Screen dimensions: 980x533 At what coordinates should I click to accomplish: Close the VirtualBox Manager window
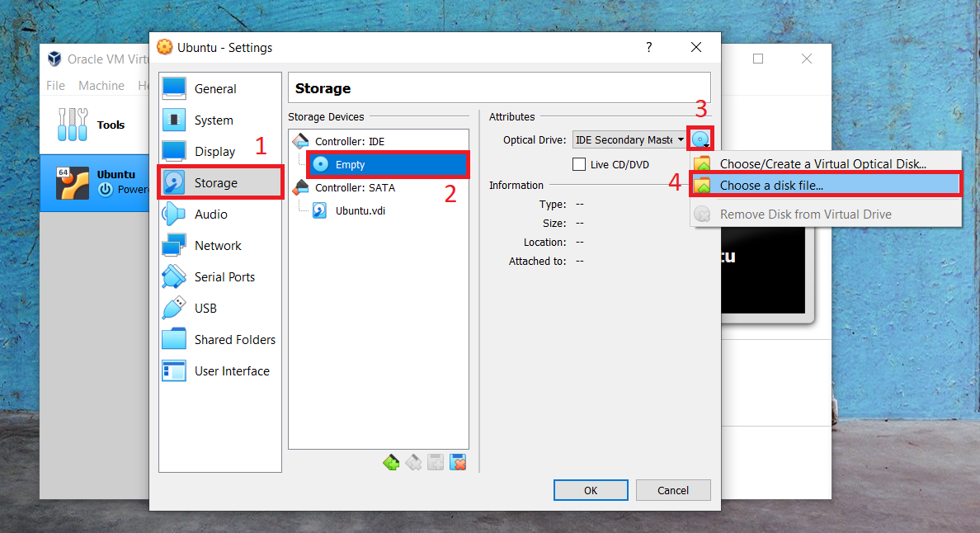pyautogui.click(x=807, y=59)
